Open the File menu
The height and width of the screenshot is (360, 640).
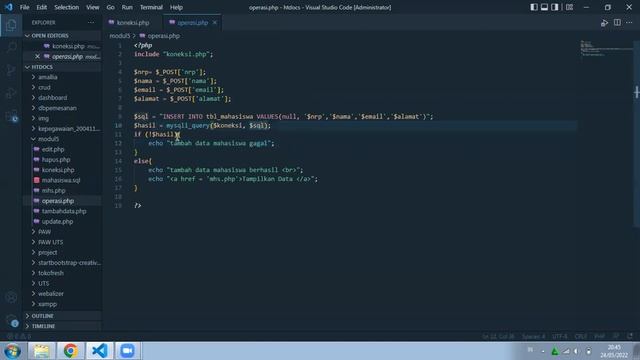[24, 7]
